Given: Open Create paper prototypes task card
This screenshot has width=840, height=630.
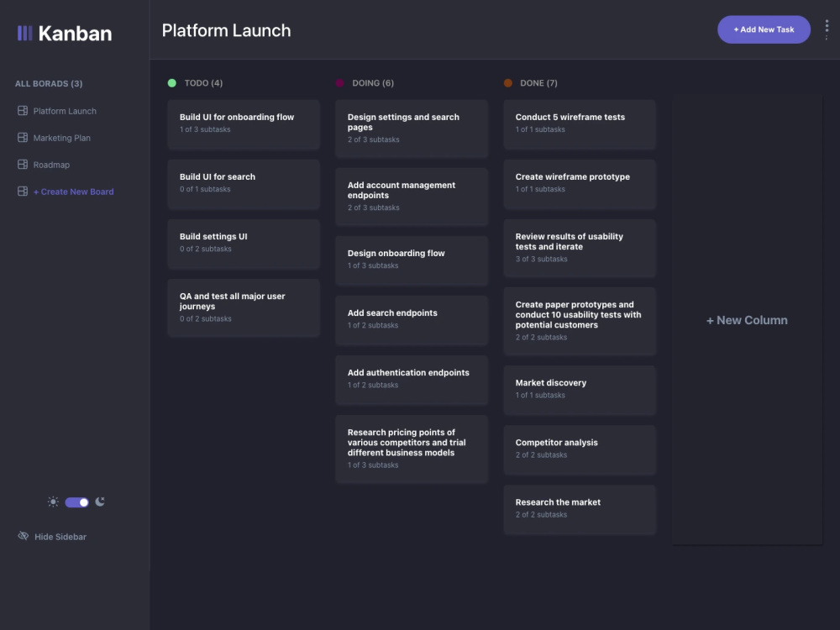Looking at the screenshot, I should coord(580,321).
